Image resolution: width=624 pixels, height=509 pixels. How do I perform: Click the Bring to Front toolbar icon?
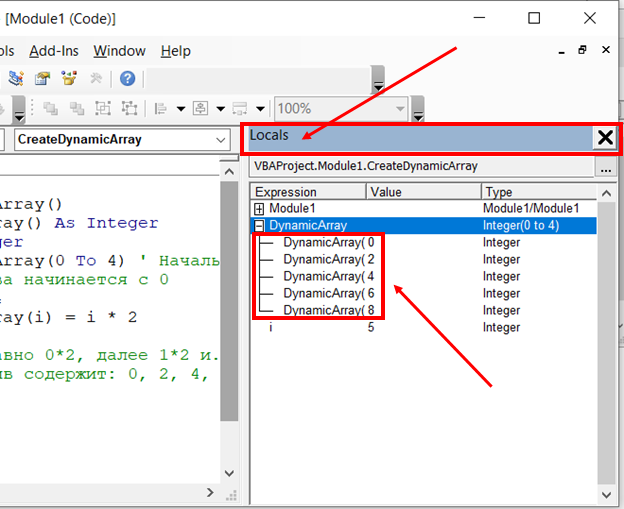click(x=51, y=108)
